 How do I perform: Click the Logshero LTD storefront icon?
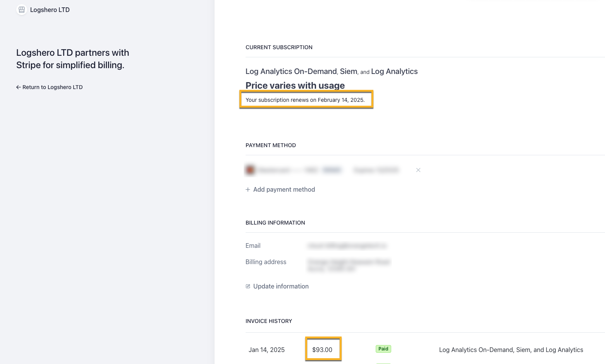click(22, 10)
